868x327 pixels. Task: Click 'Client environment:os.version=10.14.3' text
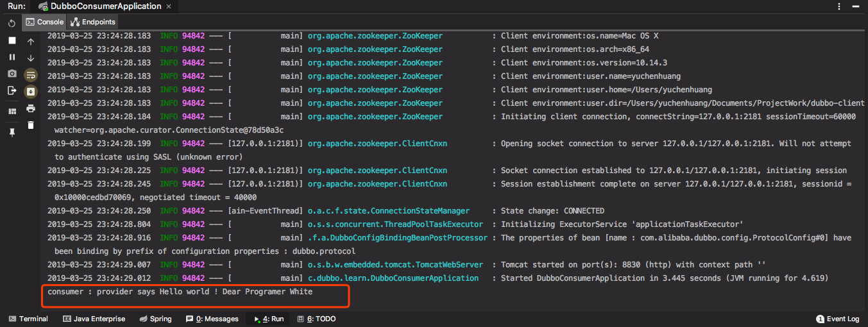coord(584,63)
